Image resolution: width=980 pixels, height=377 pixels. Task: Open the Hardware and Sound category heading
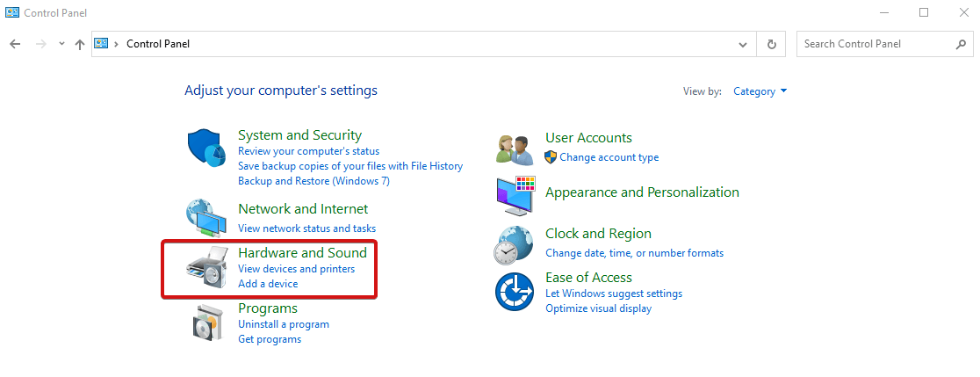click(302, 253)
